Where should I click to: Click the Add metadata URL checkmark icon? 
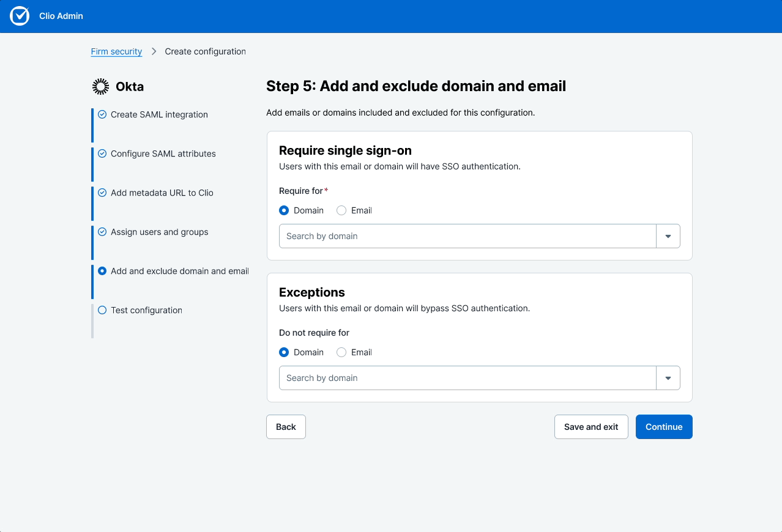click(x=102, y=193)
